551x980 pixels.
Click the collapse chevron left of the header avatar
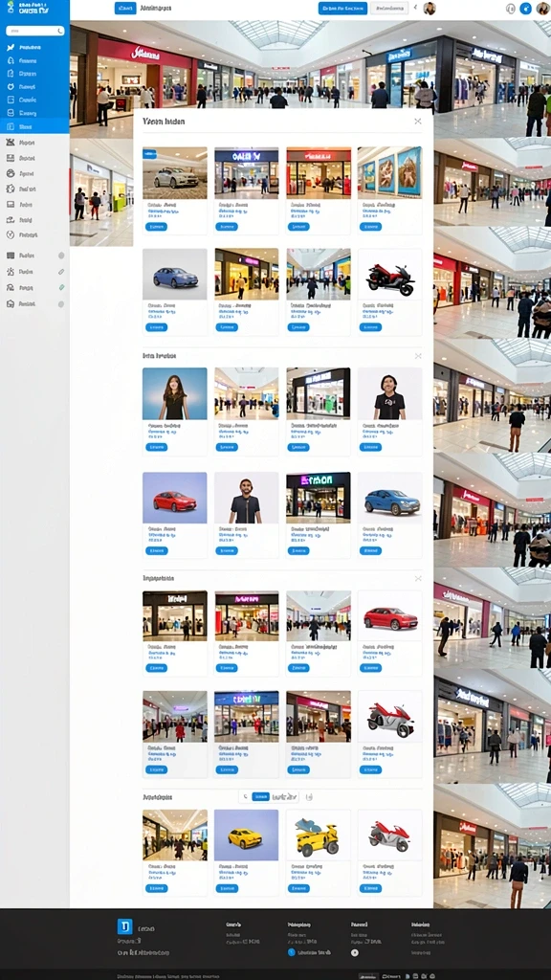pyautogui.click(x=415, y=8)
